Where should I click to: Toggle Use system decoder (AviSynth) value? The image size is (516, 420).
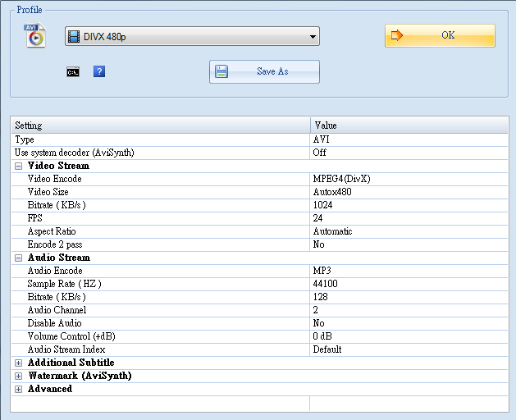[410, 153]
